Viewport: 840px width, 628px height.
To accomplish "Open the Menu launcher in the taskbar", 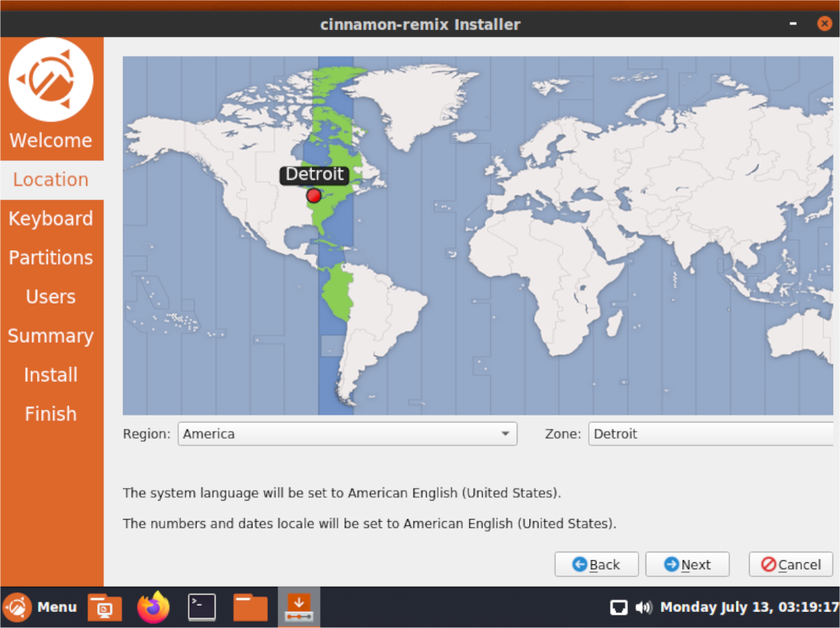I will 41,607.
